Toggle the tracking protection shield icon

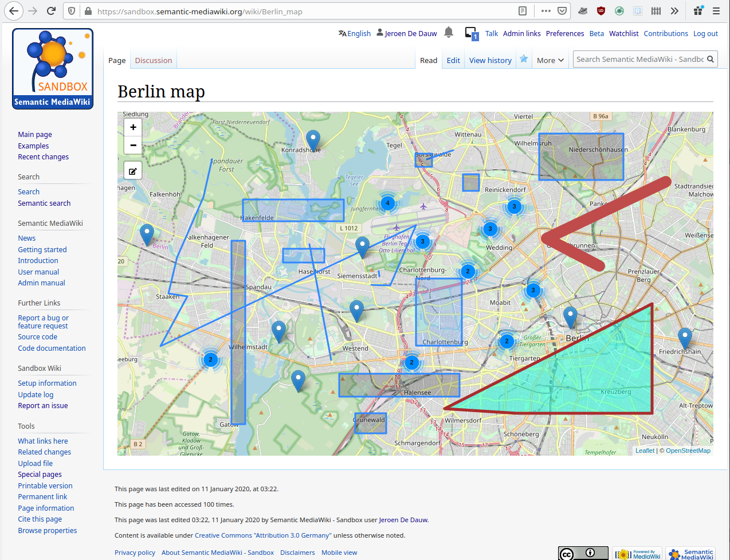coord(70,10)
